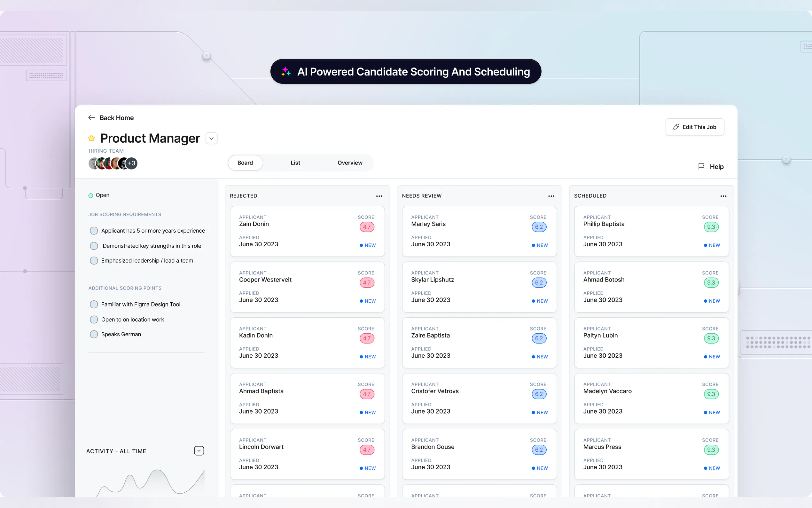This screenshot has height=508, width=812.
Task: Click the green Open status indicator
Action: pos(91,195)
